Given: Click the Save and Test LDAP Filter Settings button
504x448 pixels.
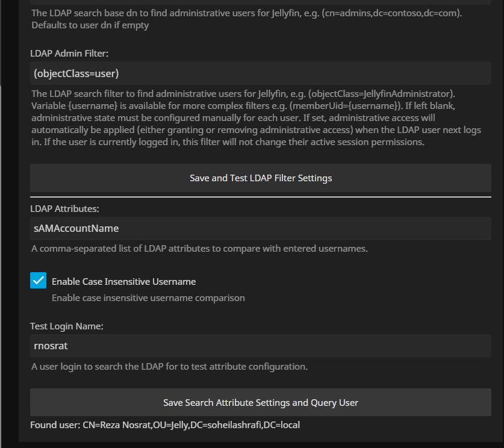Looking at the screenshot, I should (261, 178).
